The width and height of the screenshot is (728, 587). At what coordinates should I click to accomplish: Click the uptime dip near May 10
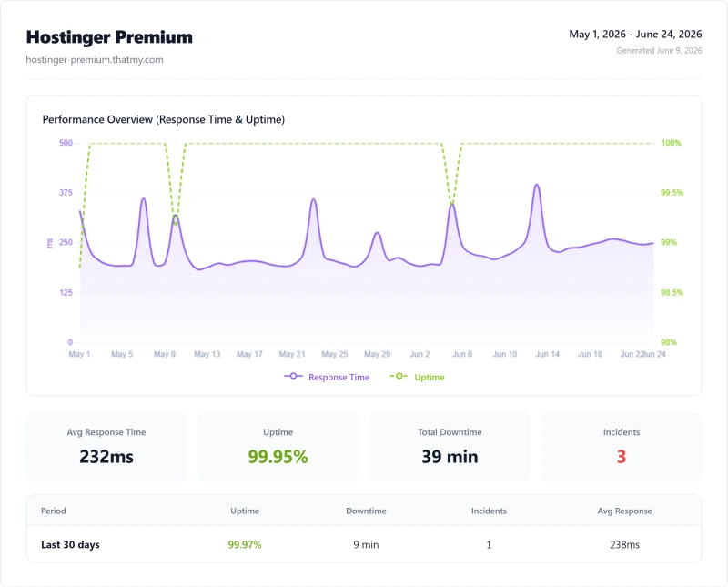tap(175, 223)
